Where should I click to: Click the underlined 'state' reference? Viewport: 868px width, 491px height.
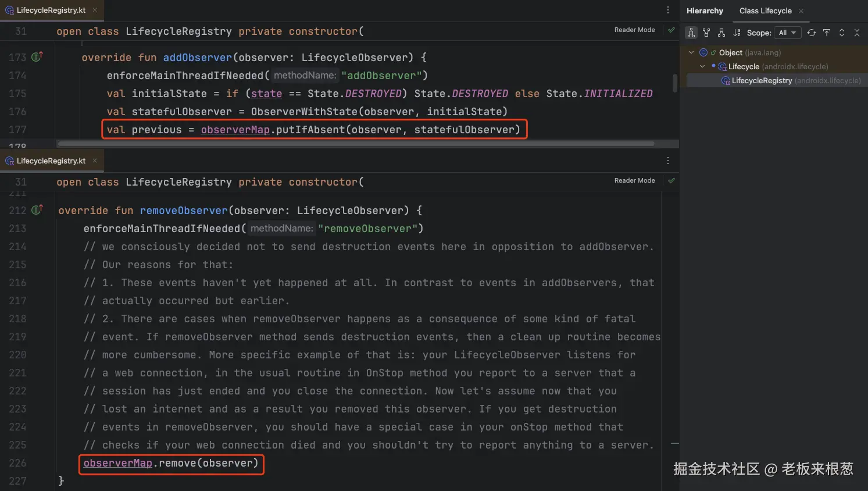pyautogui.click(x=266, y=93)
